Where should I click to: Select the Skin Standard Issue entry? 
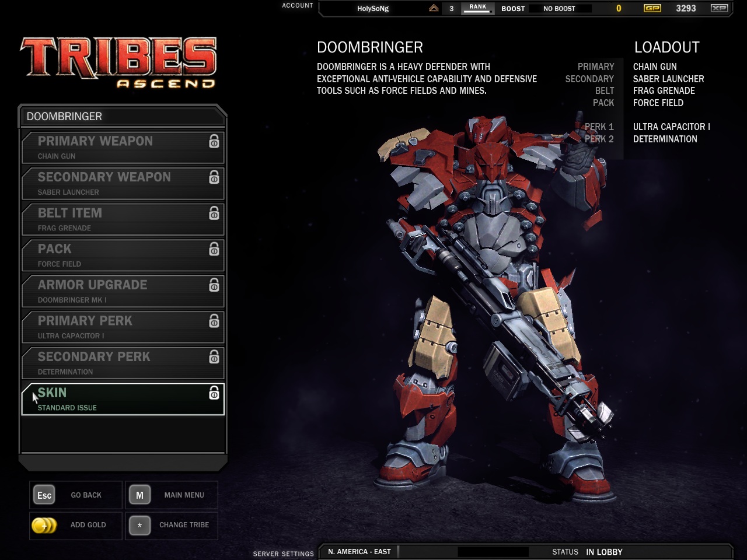(123, 399)
